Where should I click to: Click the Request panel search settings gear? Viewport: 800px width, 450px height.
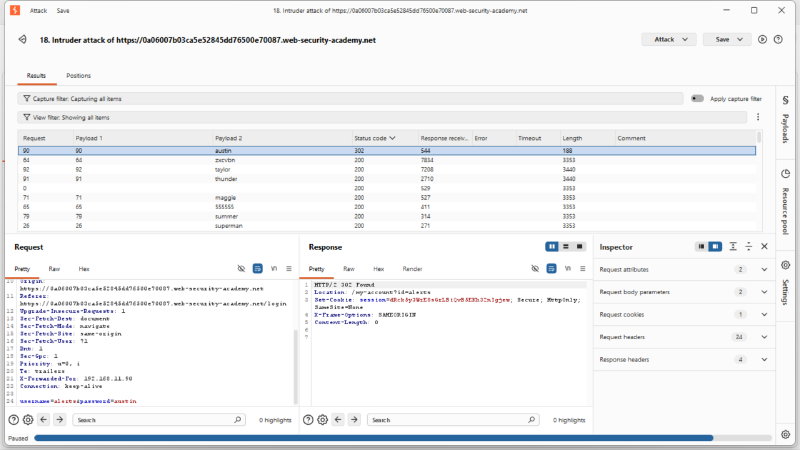(28, 420)
